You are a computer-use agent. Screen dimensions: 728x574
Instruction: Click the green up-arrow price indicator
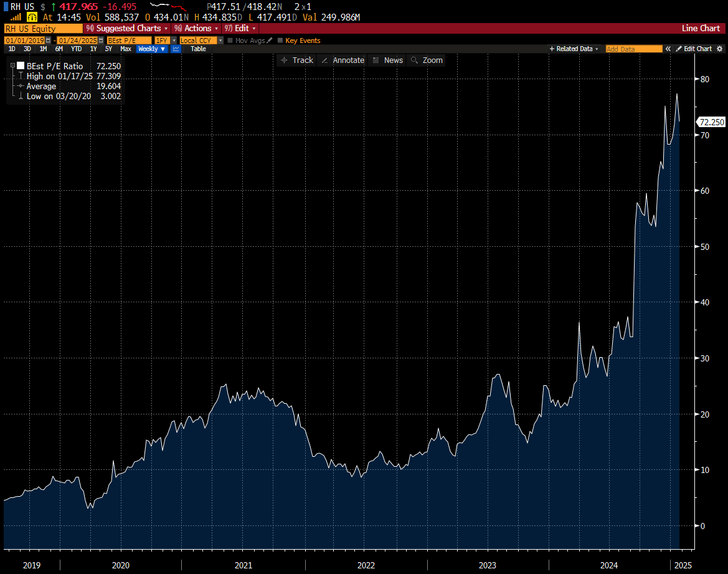pyautogui.click(x=54, y=7)
